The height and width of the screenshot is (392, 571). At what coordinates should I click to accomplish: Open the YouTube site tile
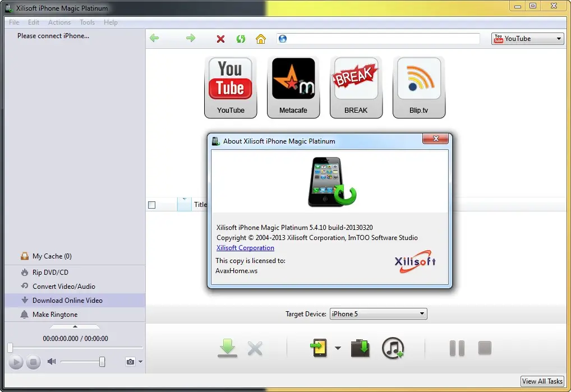[231, 87]
